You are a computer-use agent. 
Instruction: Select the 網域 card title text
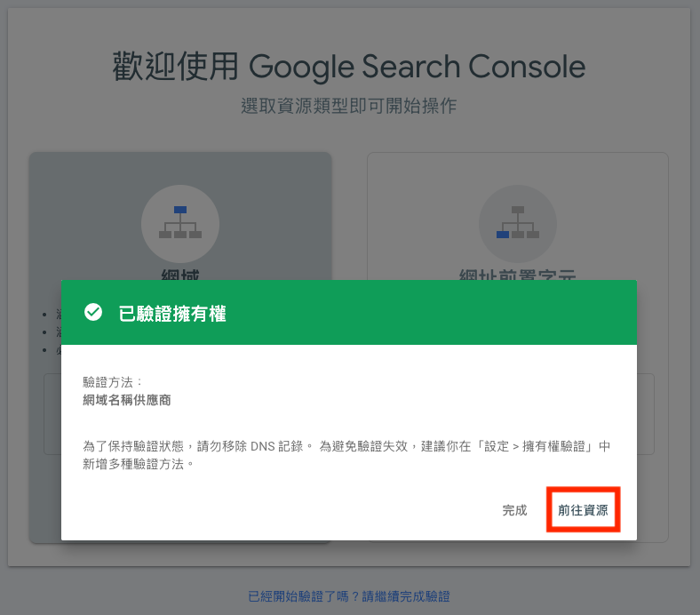tap(180, 274)
